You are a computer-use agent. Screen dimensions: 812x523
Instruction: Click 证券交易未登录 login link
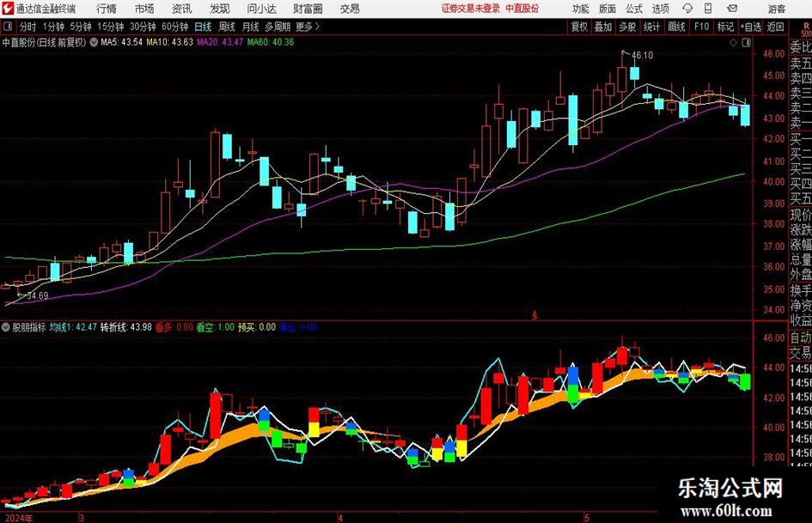click(471, 9)
